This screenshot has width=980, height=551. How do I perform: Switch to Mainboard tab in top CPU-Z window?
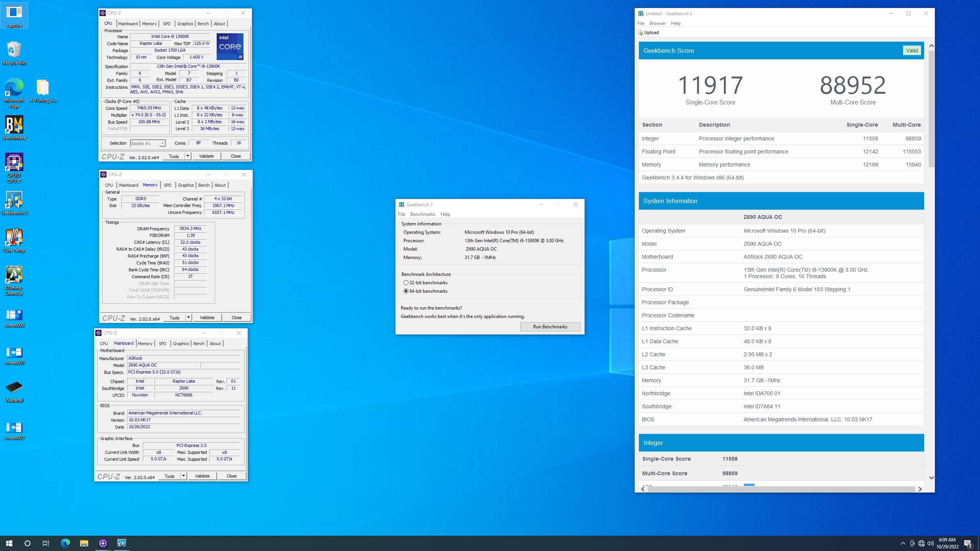(x=128, y=24)
